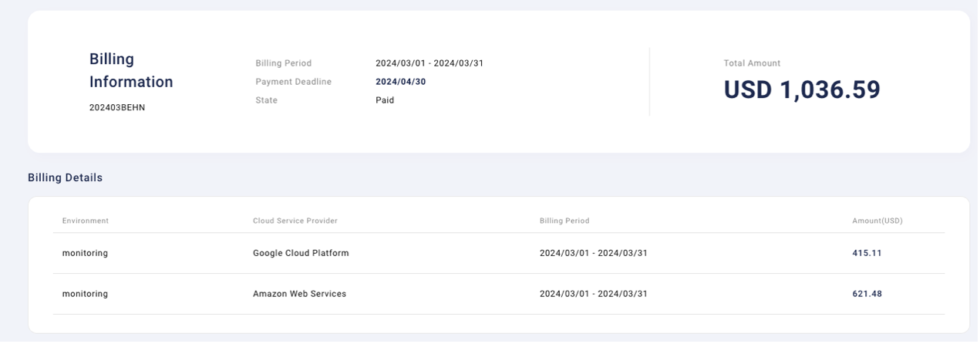980x344 pixels.
Task: Open the Amazon Web Services billing row
Action: coord(499,294)
